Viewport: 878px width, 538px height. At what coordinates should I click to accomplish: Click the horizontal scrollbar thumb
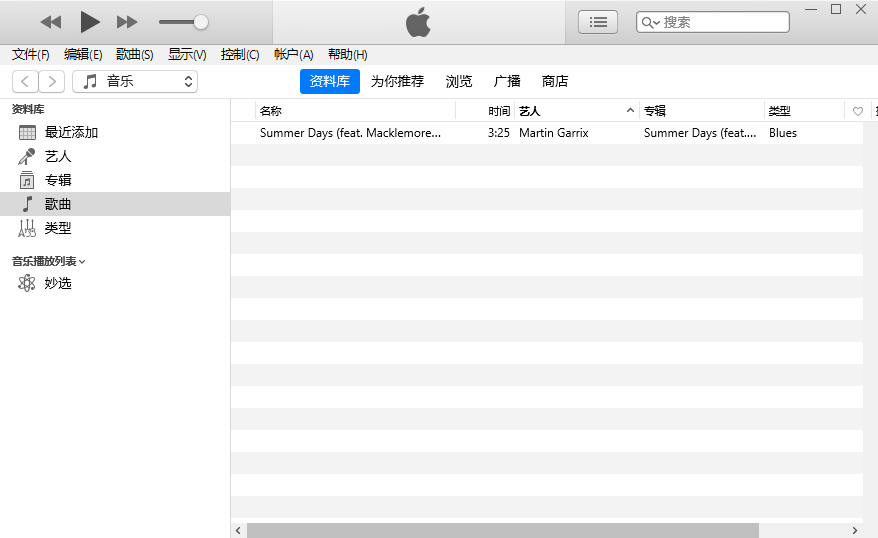coord(503,530)
